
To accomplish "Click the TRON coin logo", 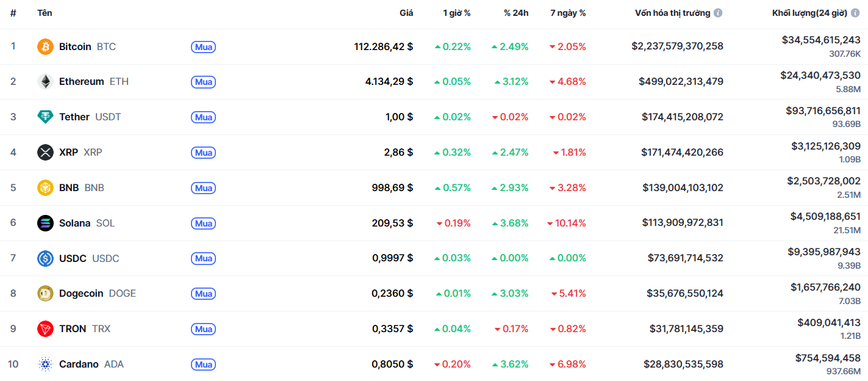I will tap(45, 328).
